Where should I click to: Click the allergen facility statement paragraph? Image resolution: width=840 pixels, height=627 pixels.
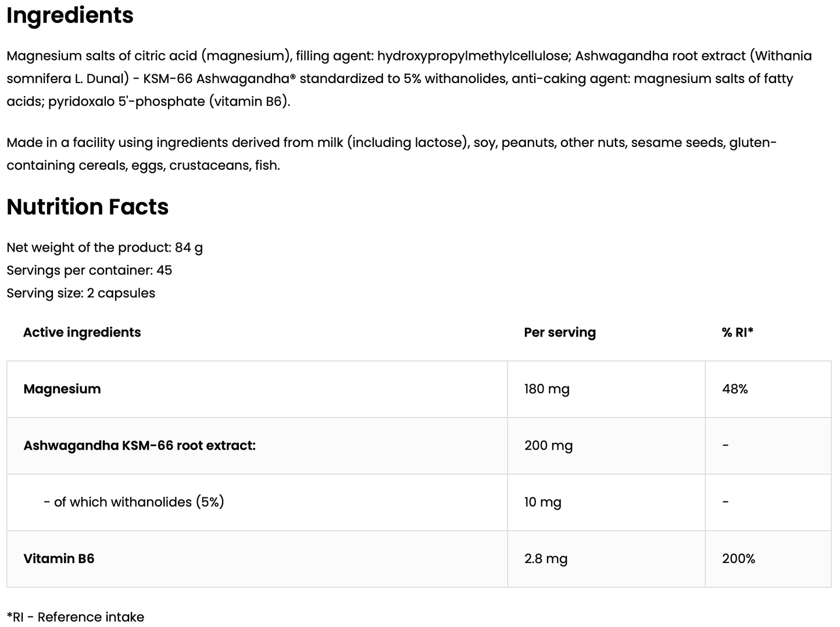tap(391, 153)
